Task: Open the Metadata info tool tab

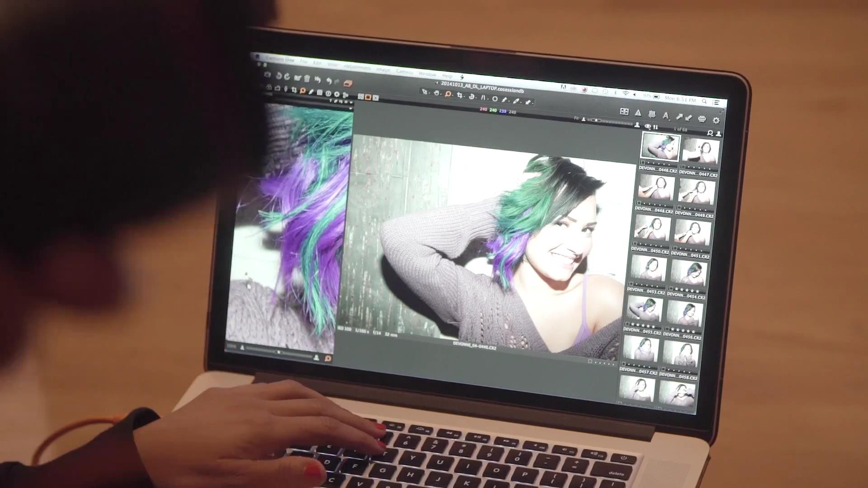Action: 328,94
